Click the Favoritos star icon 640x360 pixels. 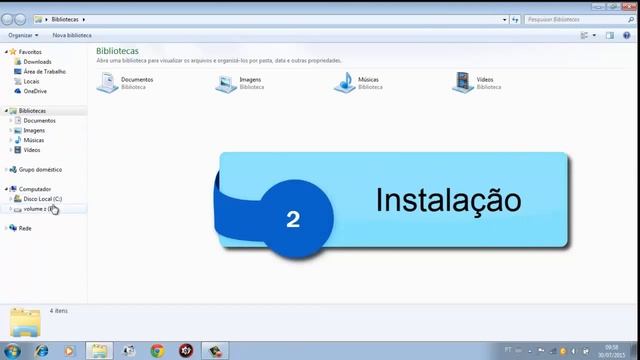(x=13, y=52)
